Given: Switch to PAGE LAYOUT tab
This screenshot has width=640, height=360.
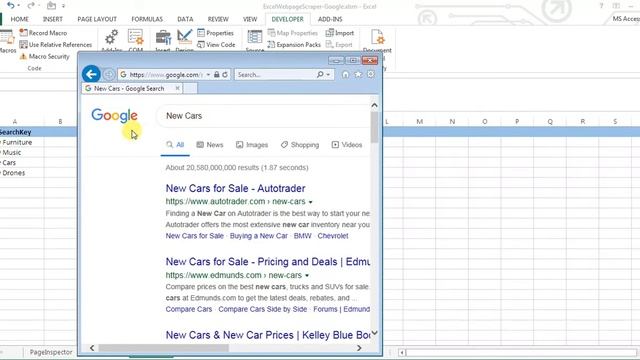Looking at the screenshot, I should point(97,19).
